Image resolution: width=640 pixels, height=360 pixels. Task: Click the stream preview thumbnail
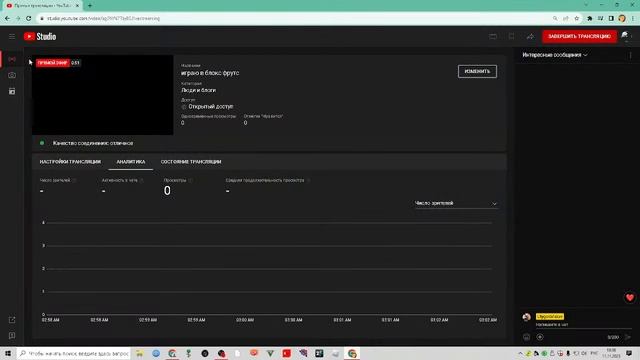pyautogui.click(x=102, y=95)
